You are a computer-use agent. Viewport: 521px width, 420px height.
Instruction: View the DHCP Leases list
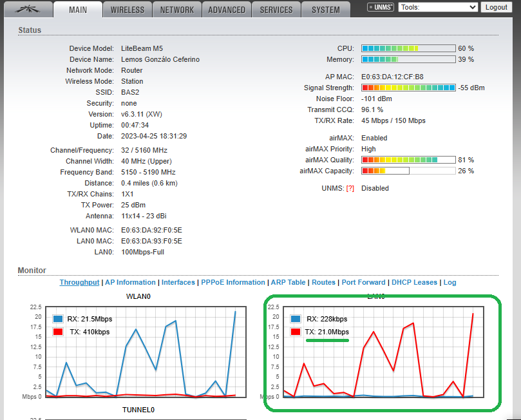(415, 282)
